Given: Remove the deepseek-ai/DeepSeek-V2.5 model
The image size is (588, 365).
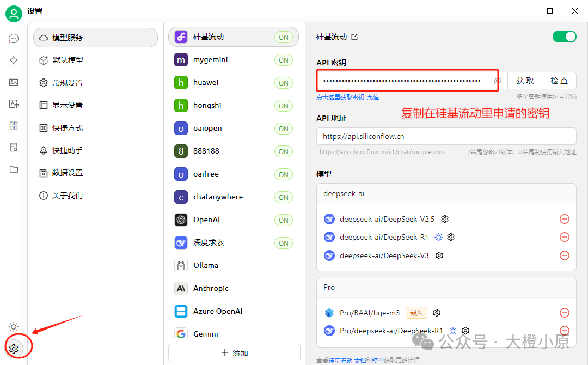Looking at the screenshot, I should point(565,219).
